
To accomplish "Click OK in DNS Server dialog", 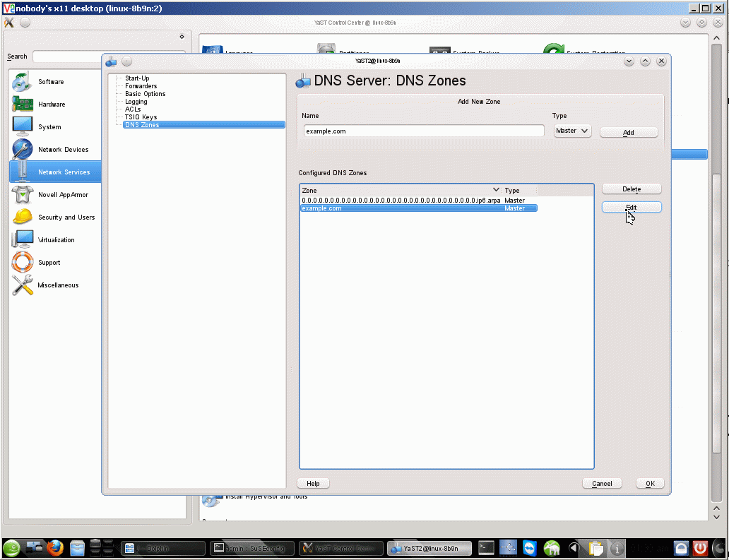I will [x=650, y=483].
